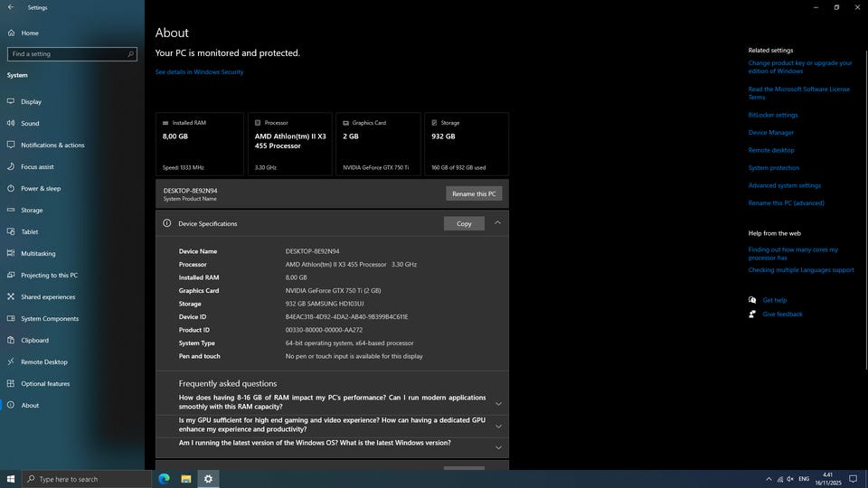
Task: Click the Shared experiences icon
Action: click(x=11, y=296)
